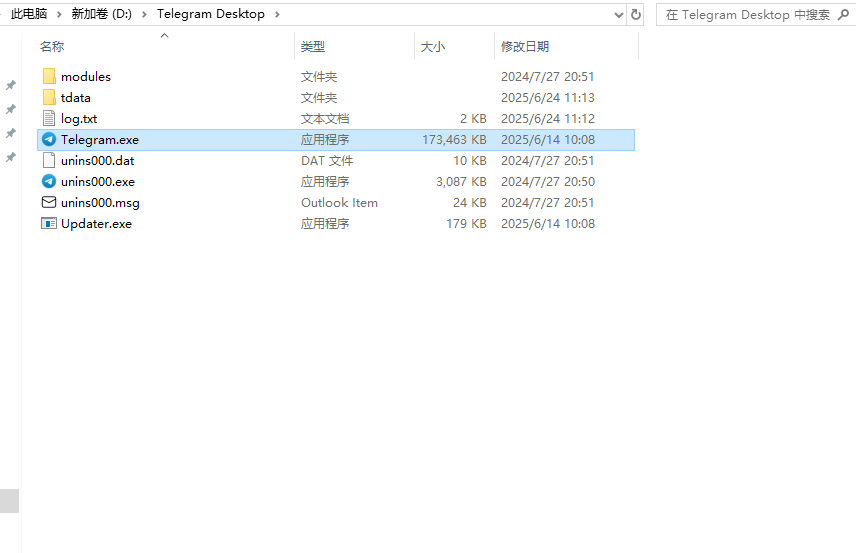Screen dimensions: 856x553
Task: Click the unins000.exe Telegram icon
Action: point(49,181)
